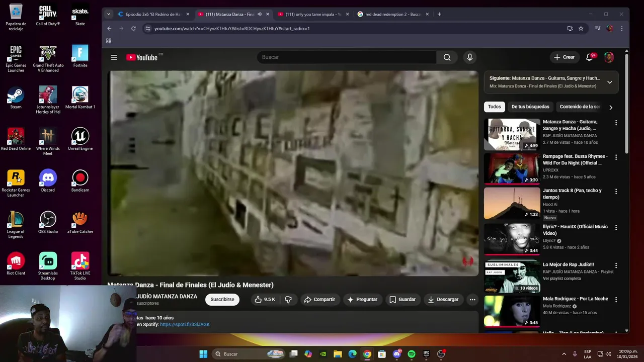Open Lo Mejor de Rap Judío playlist thumbnail
644x362 pixels.
(512, 277)
